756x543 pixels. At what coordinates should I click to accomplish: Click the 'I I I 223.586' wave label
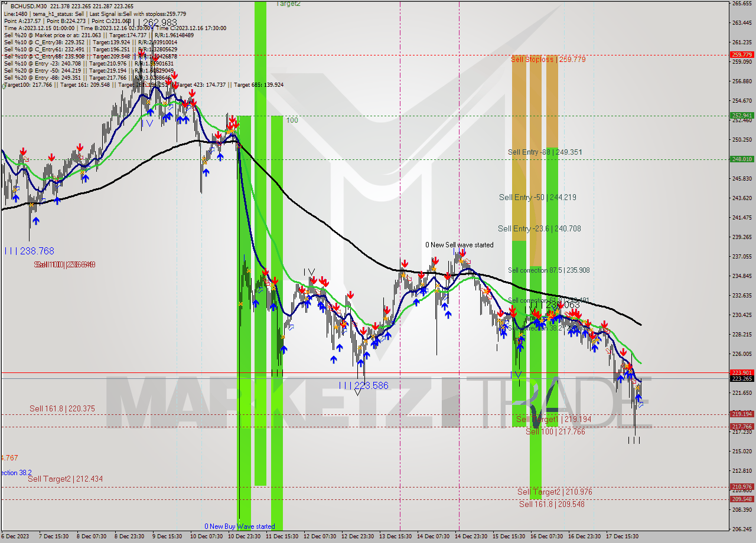click(364, 386)
